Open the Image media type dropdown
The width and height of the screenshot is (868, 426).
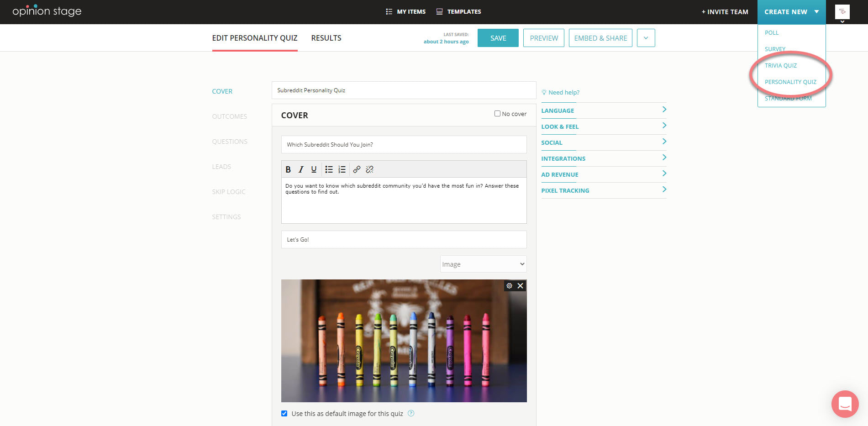point(483,264)
